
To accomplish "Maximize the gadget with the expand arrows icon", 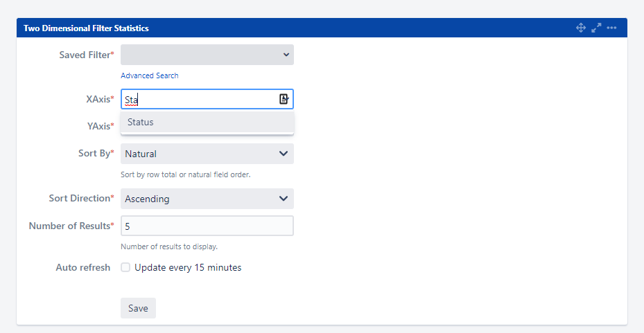I will (x=596, y=28).
